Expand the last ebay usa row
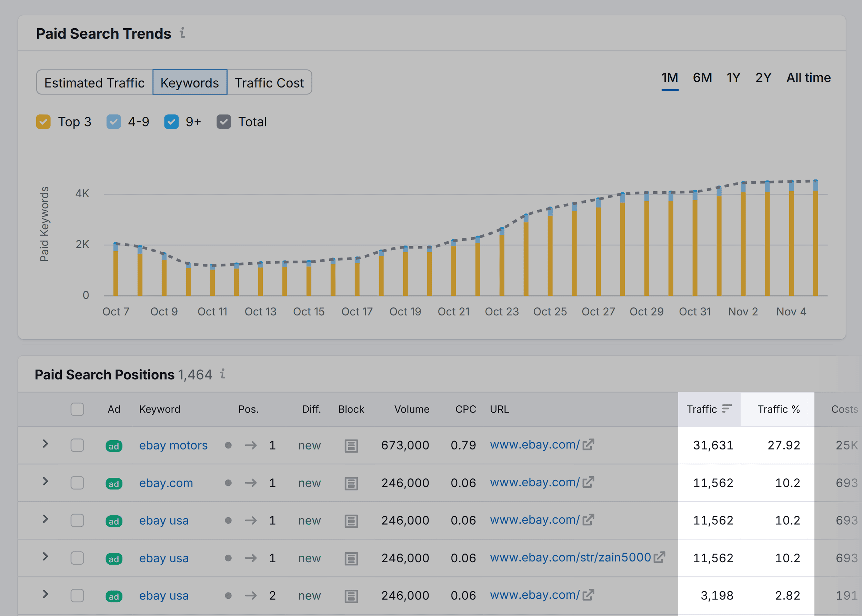 tap(45, 596)
